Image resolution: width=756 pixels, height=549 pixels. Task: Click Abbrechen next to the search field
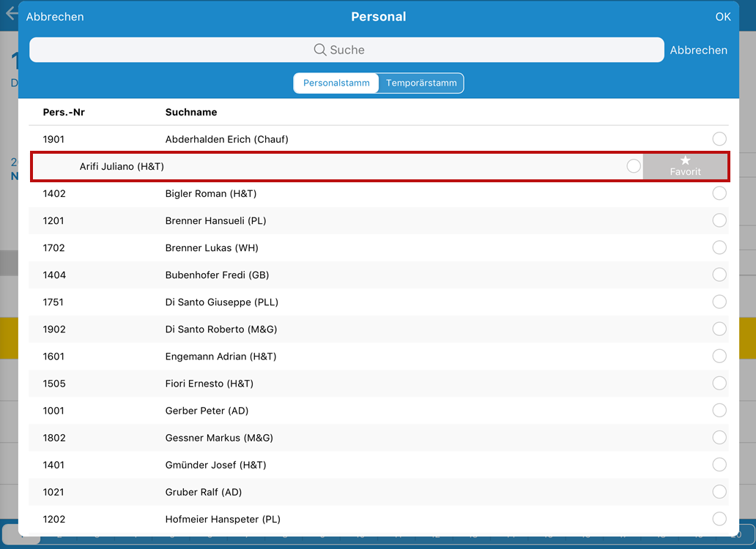[x=698, y=50]
